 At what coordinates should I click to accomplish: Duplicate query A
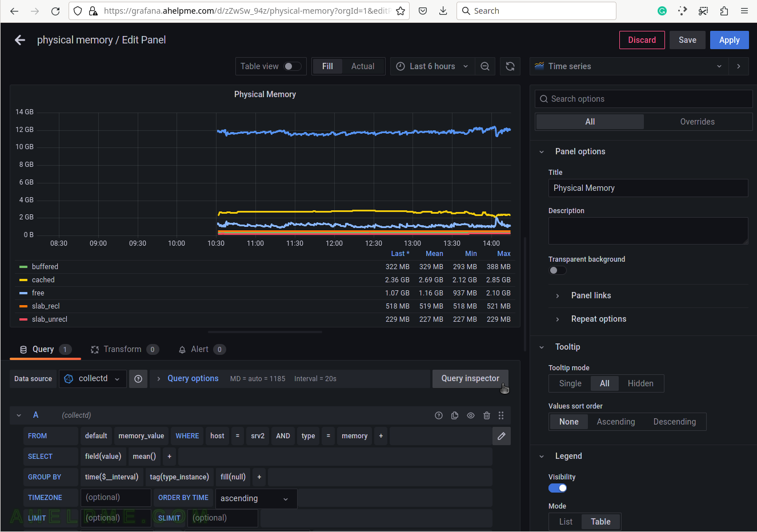pos(455,415)
